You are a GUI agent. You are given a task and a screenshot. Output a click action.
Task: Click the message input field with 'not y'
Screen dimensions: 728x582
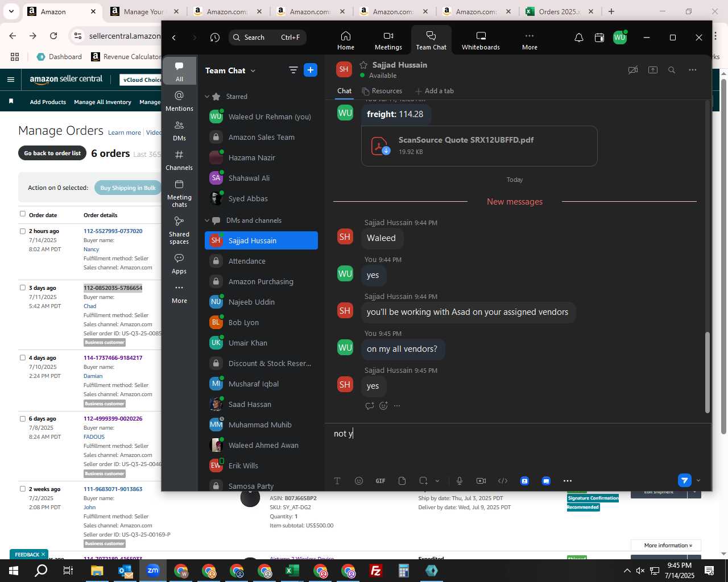click(x=518, y=434)
